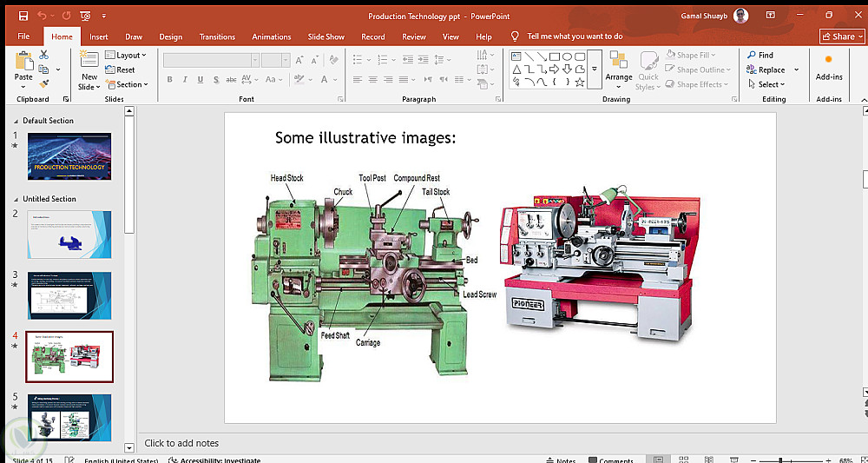Screen dimensions: 868x463
Task: Toggle Italic formatting
Action: [185, 79]
